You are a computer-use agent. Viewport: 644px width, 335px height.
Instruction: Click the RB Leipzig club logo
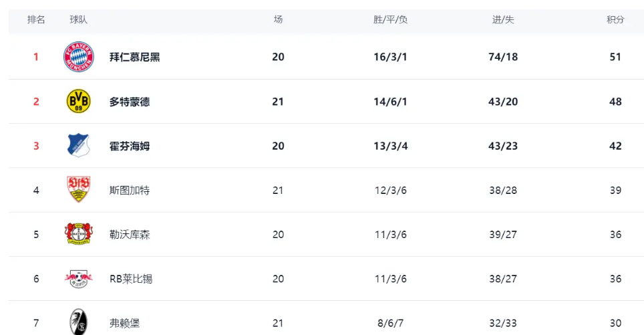coord(78,279)
